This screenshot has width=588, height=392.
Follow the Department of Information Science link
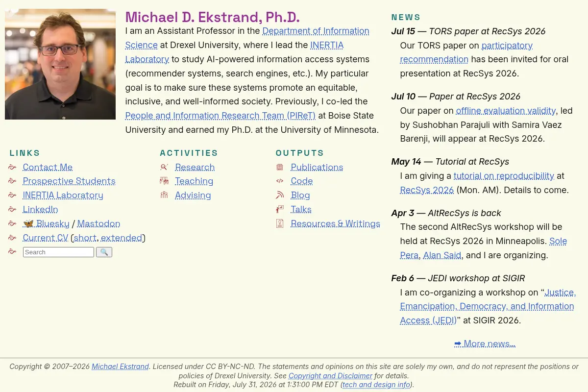click(x=316, y=31)
